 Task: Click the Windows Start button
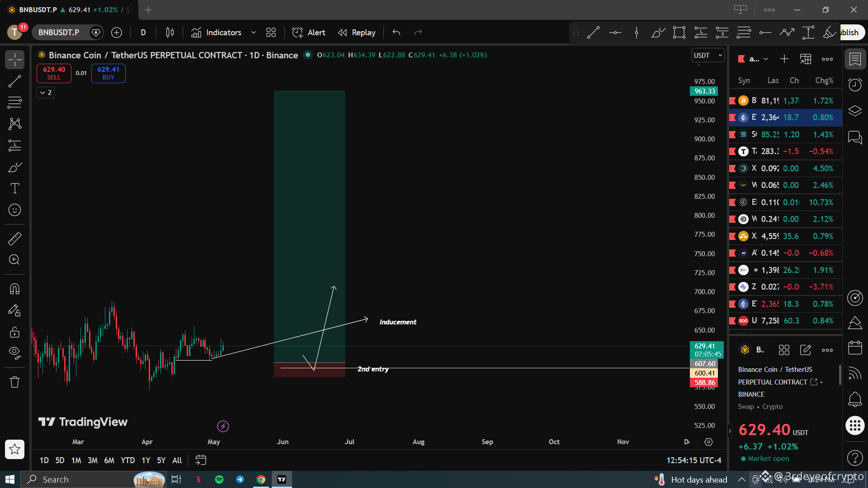point(10,479)
